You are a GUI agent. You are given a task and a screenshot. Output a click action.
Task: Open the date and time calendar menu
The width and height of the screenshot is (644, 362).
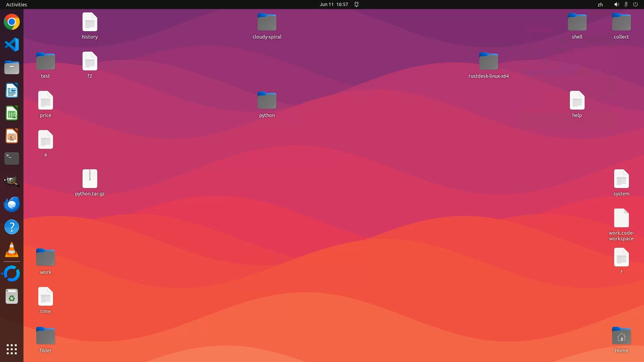333,4
